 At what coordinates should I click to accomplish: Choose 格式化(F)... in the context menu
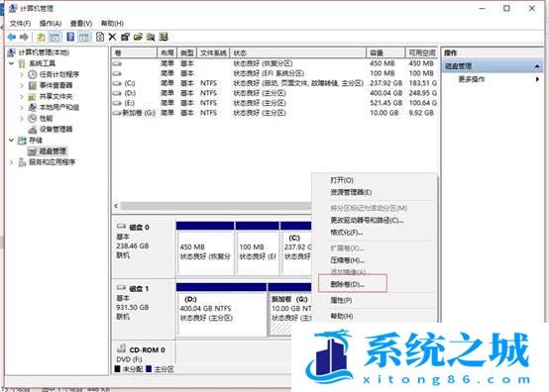click(346, 233)
